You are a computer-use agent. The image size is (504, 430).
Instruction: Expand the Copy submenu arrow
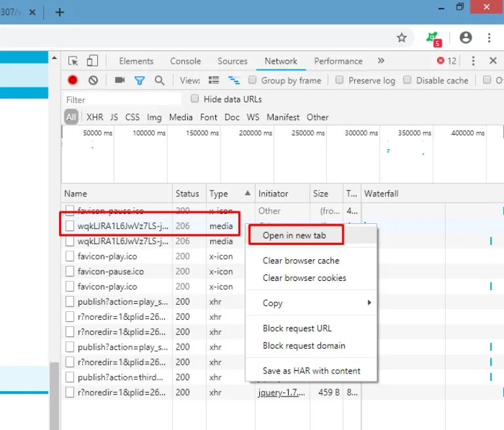(369, 303)
